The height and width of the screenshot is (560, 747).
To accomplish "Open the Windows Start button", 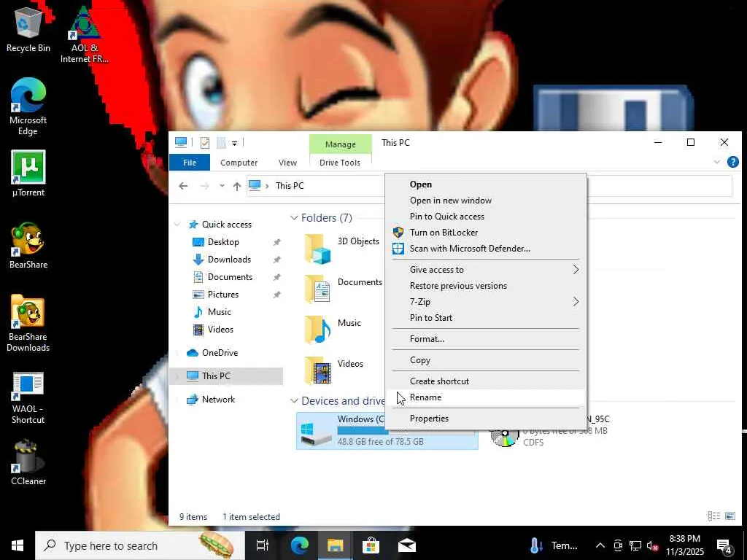I will 18,545.
